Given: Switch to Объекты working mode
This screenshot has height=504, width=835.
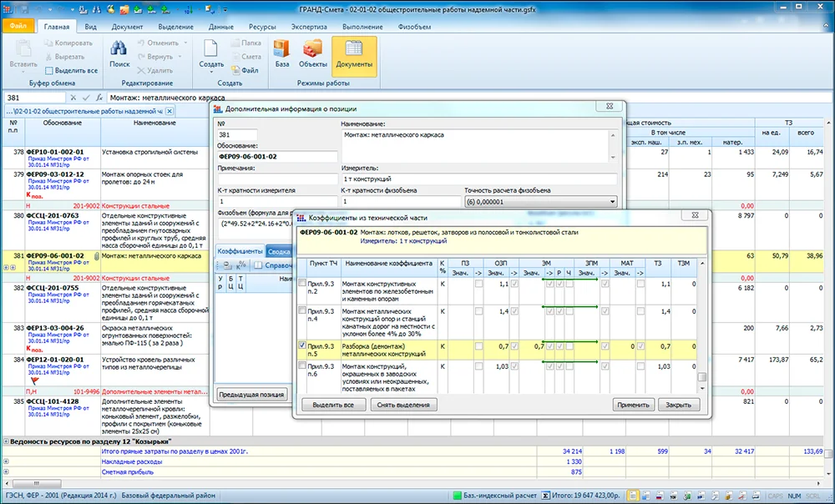Looking at the screenshot, I should [312, 54].
